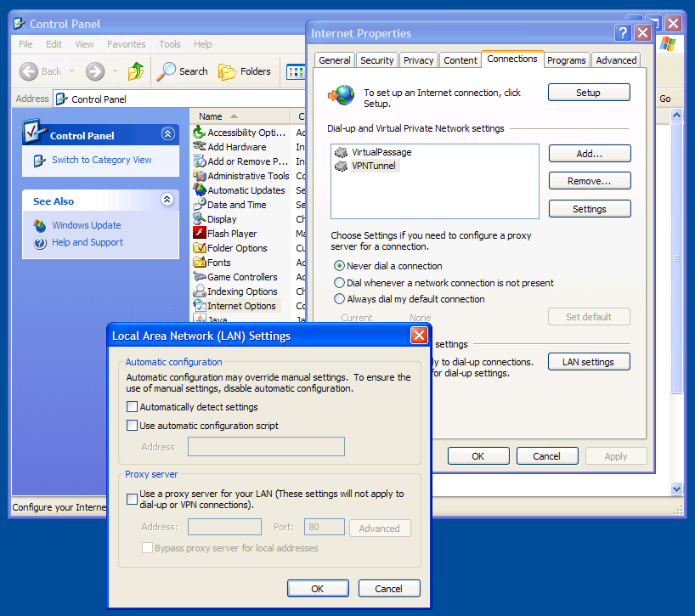Collapse the Control Panel sidebar section
The width and height of the screenshot is (695, 616).
tap(167, 134)
